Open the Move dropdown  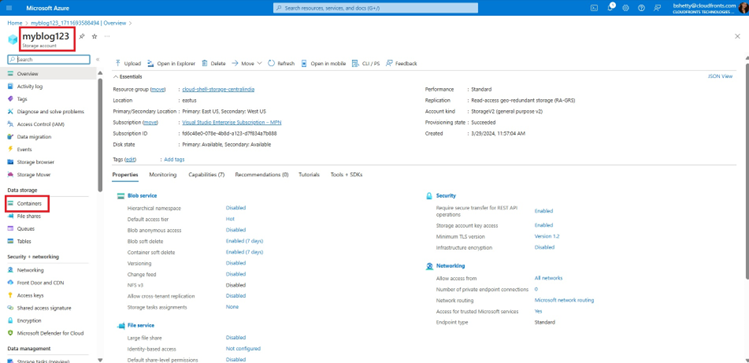pos(247,63)
